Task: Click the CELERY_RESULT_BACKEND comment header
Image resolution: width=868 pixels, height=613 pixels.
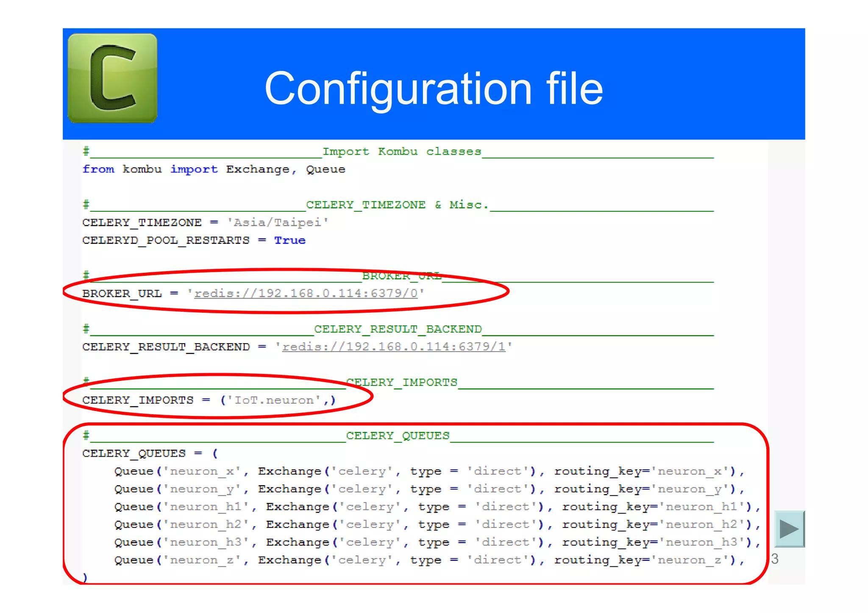Action: pyautogui.click(x=398, y=329)
